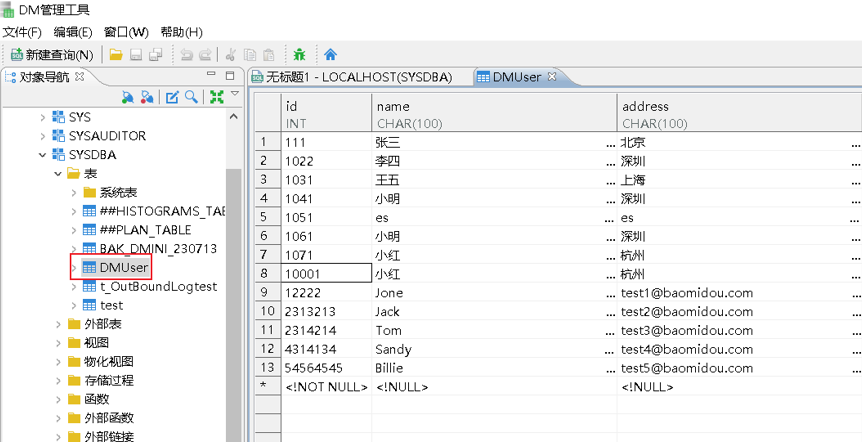This screenshot has height=445, width=862.
Task: Select the t_OutBoundLogtest table in tree
Action: [x=158, y=287]
